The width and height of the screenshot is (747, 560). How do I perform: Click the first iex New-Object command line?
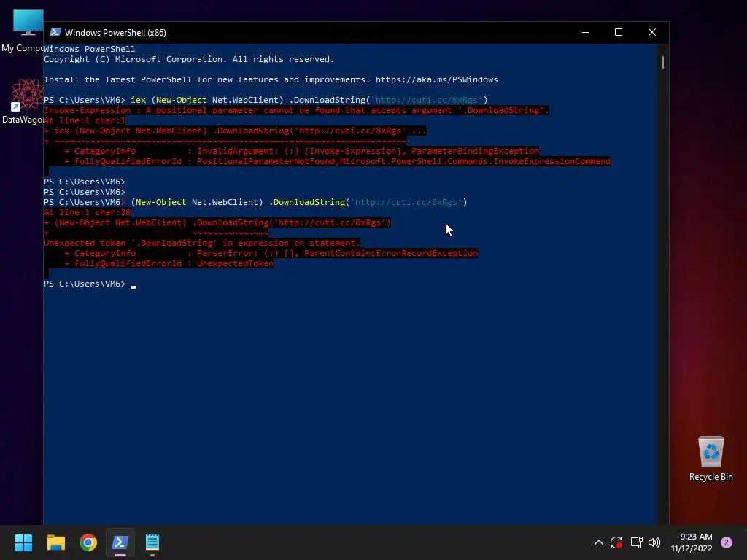point(266,100)
